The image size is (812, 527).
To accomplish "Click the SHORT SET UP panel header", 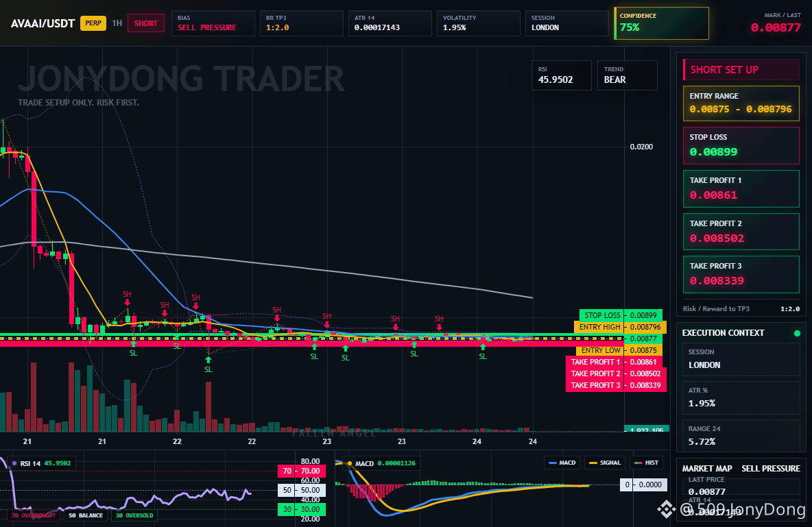I will tap(741, 69).
